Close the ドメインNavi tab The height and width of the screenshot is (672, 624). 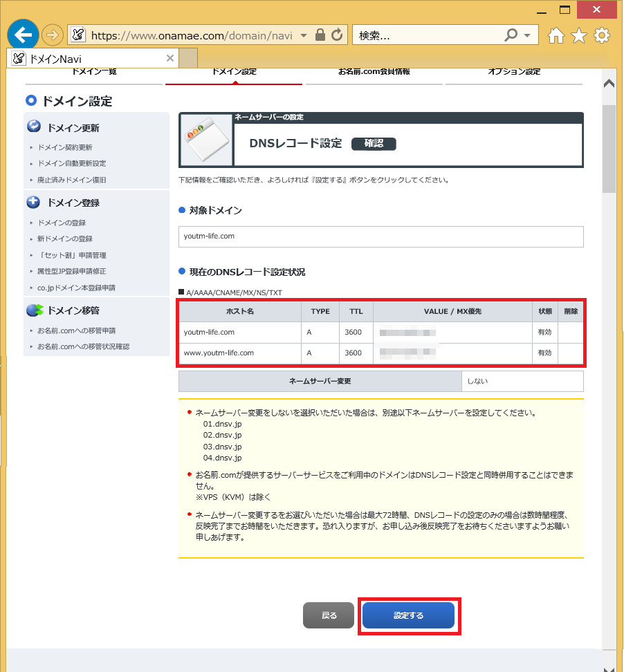coord(170,58)
